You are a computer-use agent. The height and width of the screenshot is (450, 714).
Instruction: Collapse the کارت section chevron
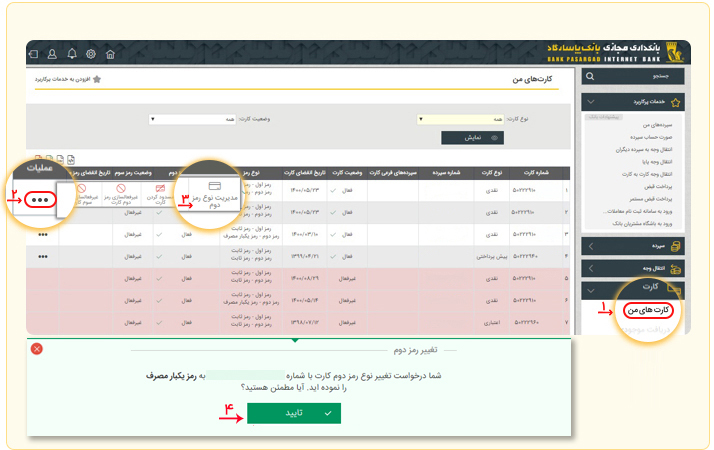(591, 291)
